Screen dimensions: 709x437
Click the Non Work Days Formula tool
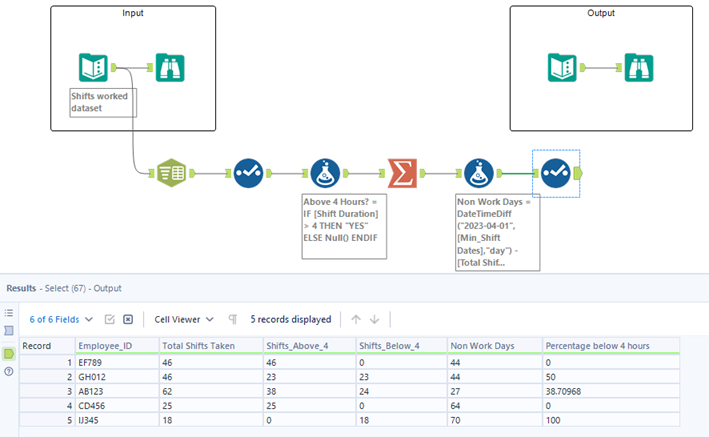(x=479, y=173)
